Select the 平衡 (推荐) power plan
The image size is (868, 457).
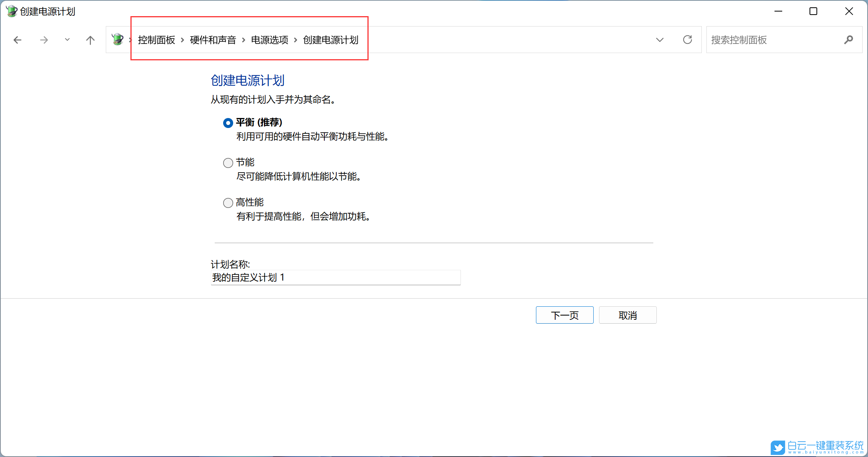pos(228,123)
